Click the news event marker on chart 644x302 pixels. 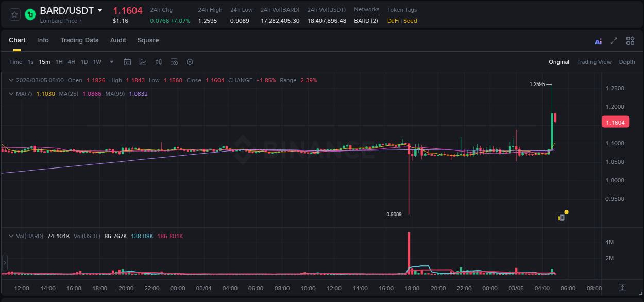562,217
